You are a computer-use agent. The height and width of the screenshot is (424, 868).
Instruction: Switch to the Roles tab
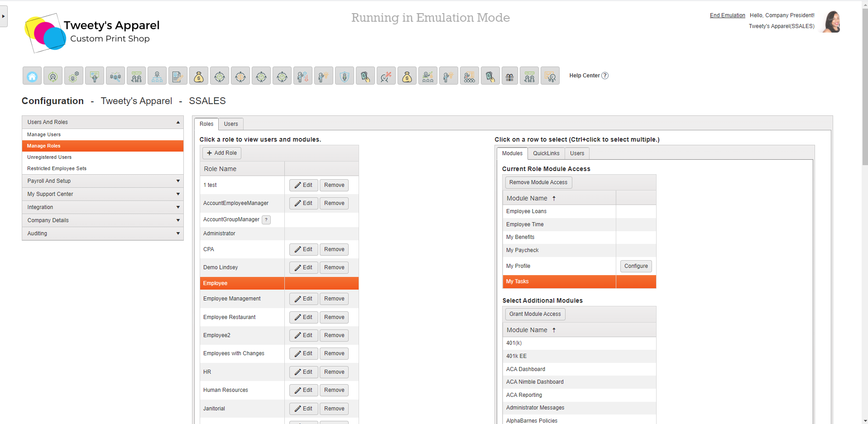click(x=206, y=124)
